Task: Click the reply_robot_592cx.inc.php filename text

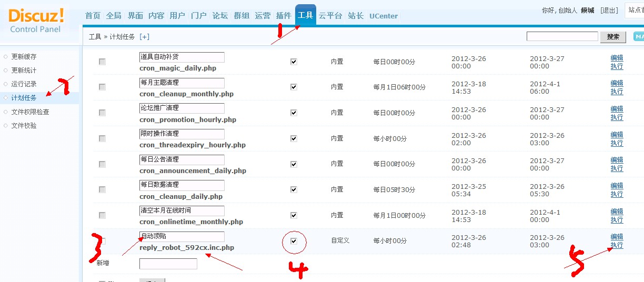Action: pos(187,248)
